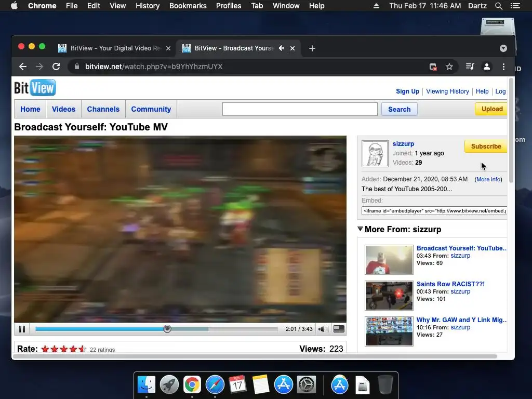
Task: Open the Channels navigation tab
Action: pyautogui.click(x=103, y=109)
